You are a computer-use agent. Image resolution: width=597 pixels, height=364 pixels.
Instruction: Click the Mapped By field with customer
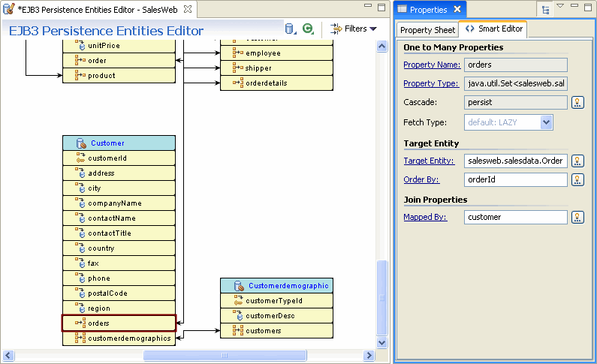pyautogui.click(x=515, y=217)
